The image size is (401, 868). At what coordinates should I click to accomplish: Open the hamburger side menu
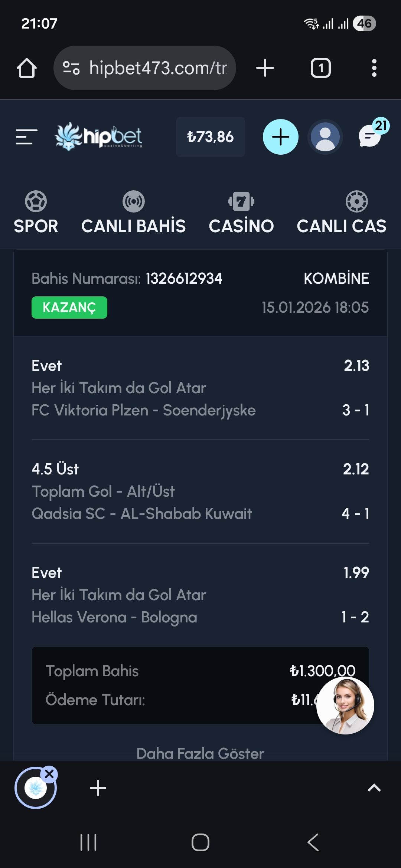tap(26, 137)
